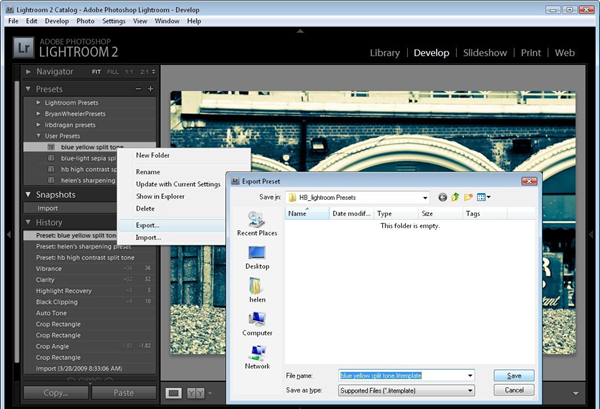Switch to the Web module
600x409 pixels.
click(x=565, y=53)
